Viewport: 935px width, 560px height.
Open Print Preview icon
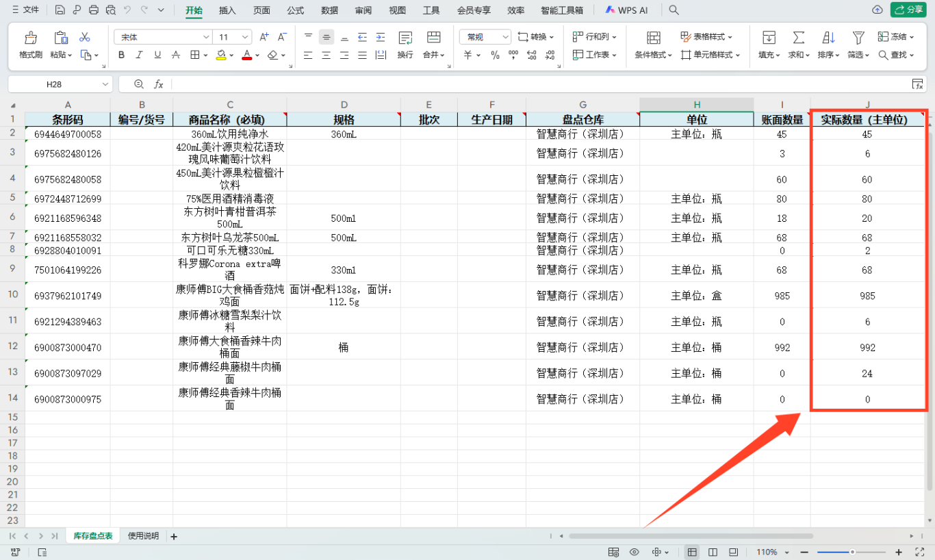click(110, 10)
